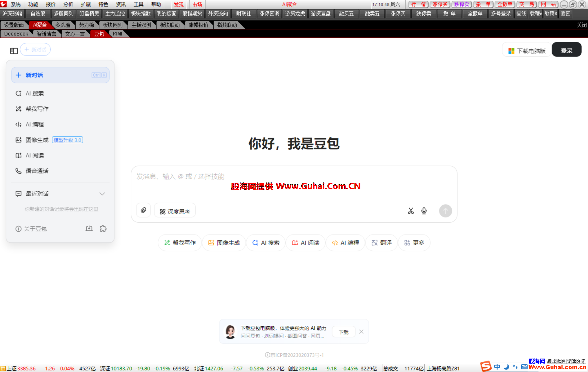Open AI 搜索 in sidebar
The width and height of the screenshot is (588, 372).
[x=60, y=94]
